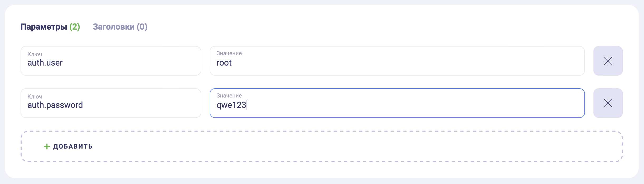Click the Ключ label above auth.password

pos(35,96)
